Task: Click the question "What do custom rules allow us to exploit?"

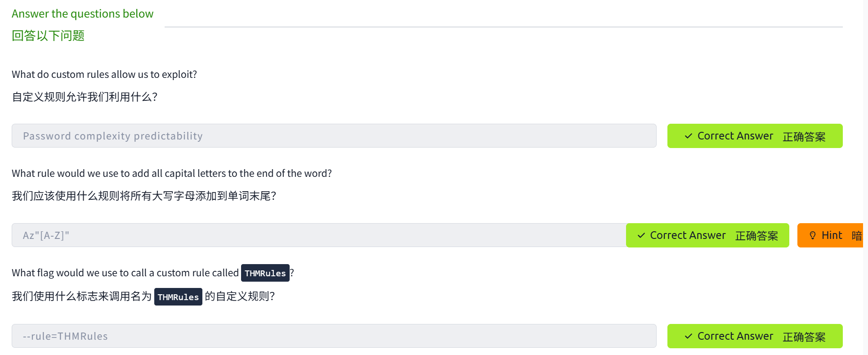Action: click(x=104, y=74)
